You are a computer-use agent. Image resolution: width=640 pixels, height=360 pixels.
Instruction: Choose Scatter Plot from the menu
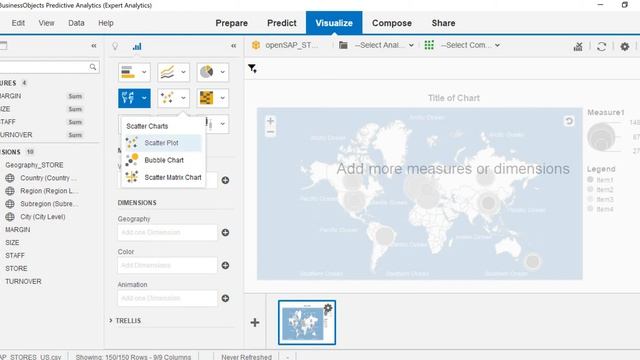tap(163, 143)
